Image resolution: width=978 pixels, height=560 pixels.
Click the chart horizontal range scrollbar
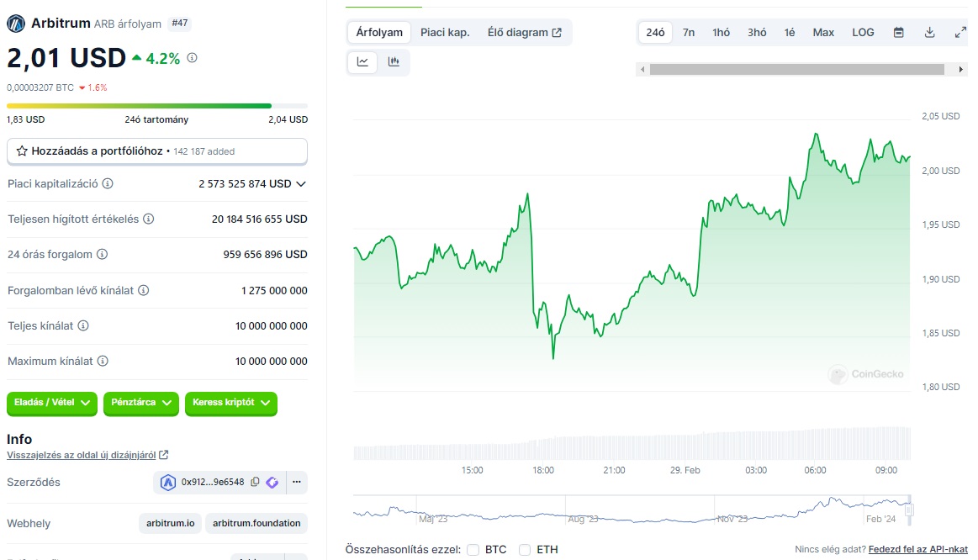click(797, 69)
